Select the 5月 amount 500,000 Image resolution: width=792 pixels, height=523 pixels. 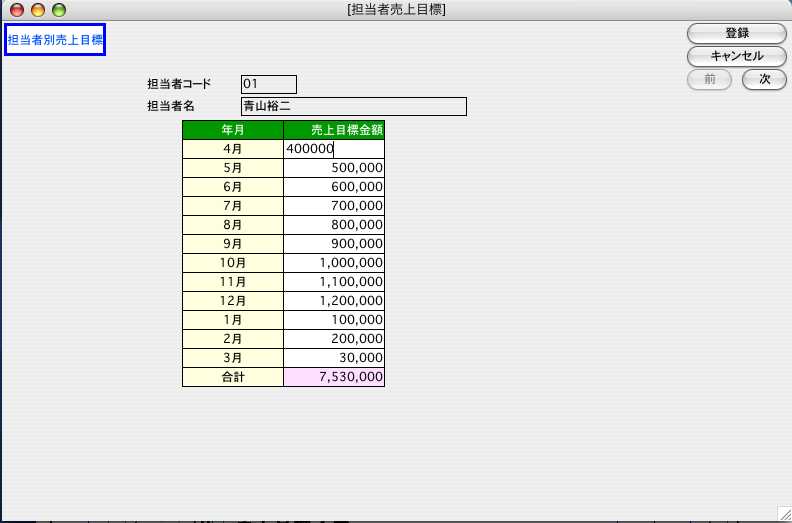(x=334, y=168)
